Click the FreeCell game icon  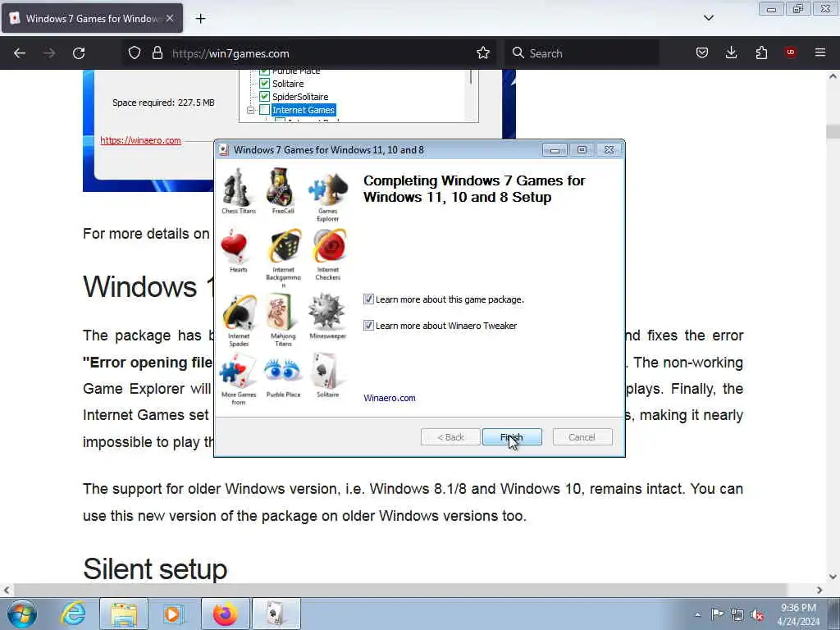click(x=281, y=187)
